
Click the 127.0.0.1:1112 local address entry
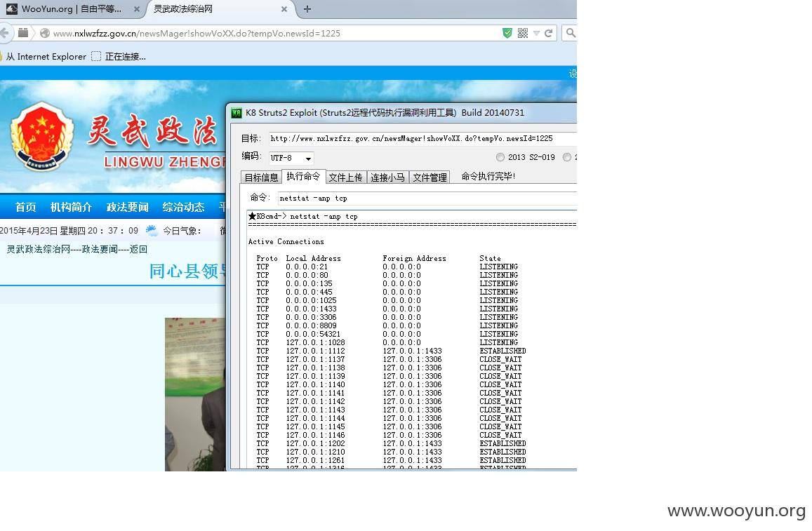[315, 351]
